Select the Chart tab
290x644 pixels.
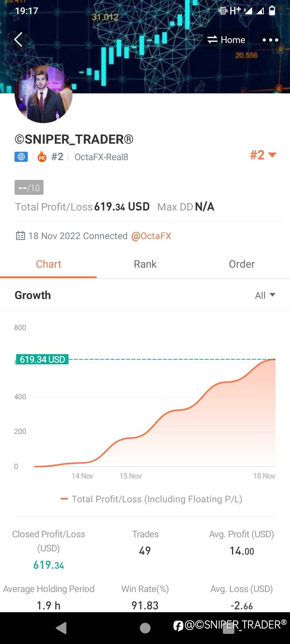tap(49, 264)
